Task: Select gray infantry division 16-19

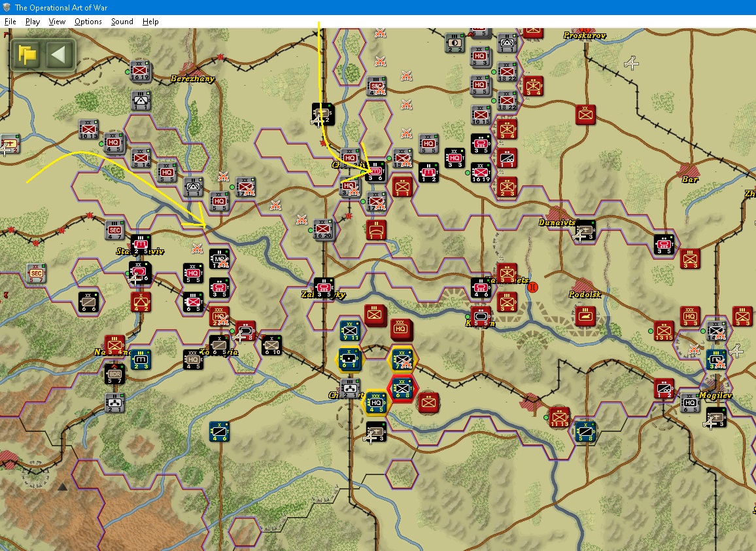Action: pyautogui.click(x=139, y=71)
